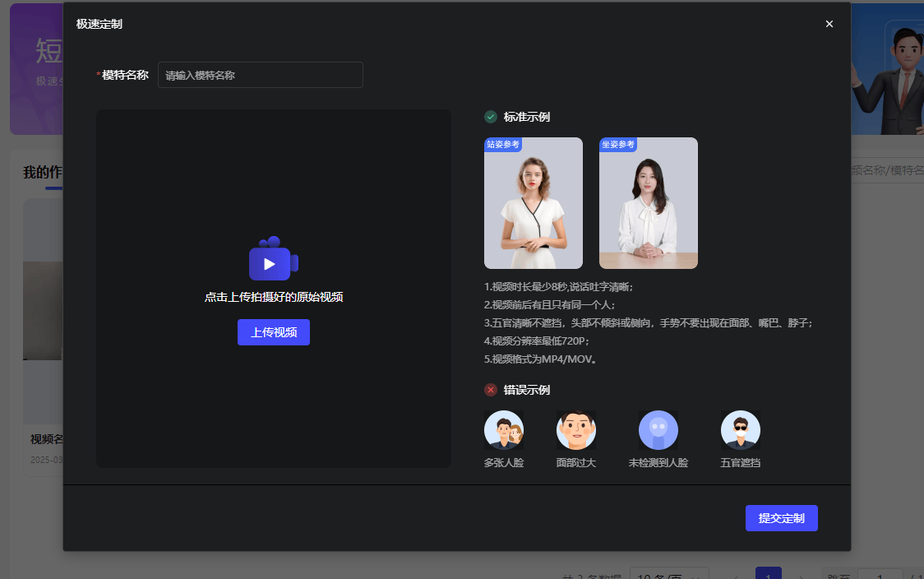Close the 极速定制 dialog with the X
The image size is (924, 579).
point(829,24)
